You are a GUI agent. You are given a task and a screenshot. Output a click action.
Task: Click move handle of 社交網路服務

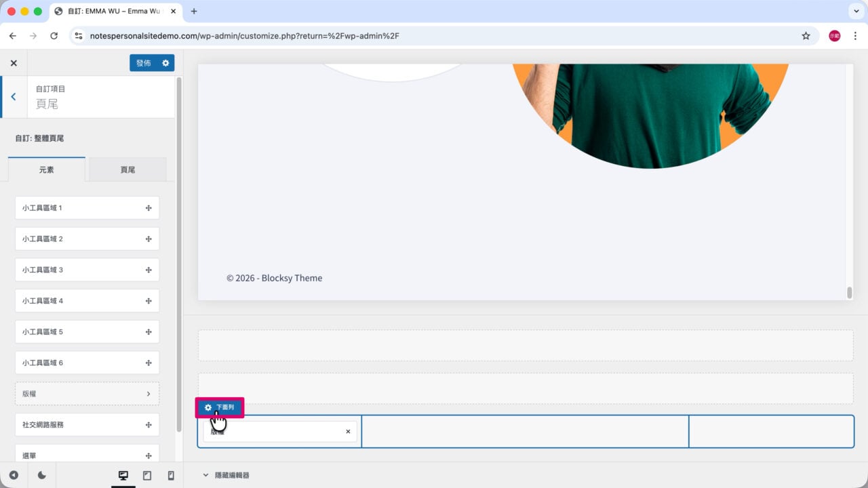[x=149, y=425]
